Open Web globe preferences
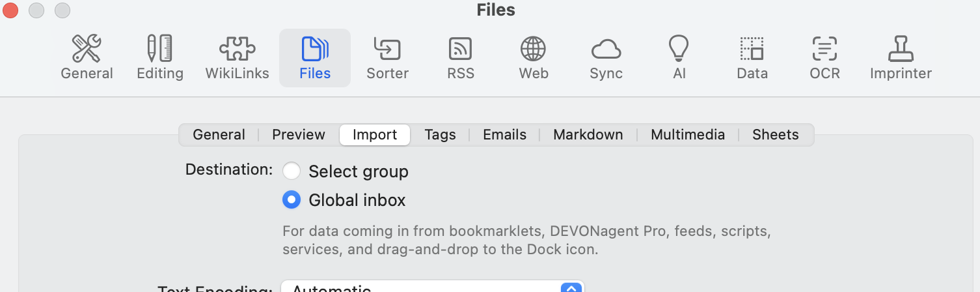980x292 pixels. pyautogui.click(x=533, y=58)
